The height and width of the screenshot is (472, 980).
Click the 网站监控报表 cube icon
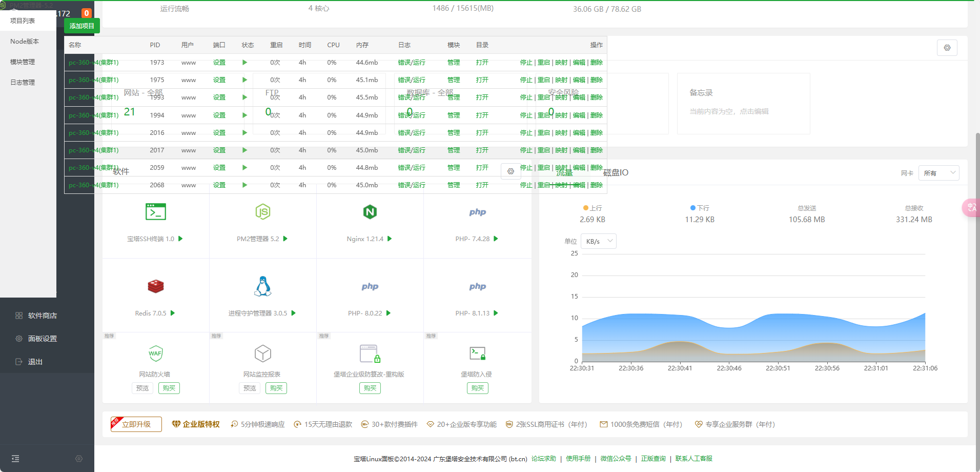(x=263, y=353)
